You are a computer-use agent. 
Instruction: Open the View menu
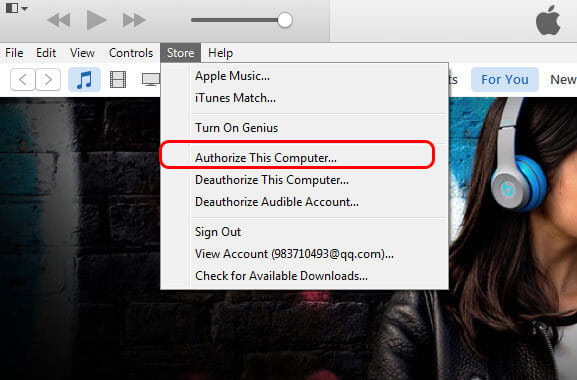(x=82, y=53)
